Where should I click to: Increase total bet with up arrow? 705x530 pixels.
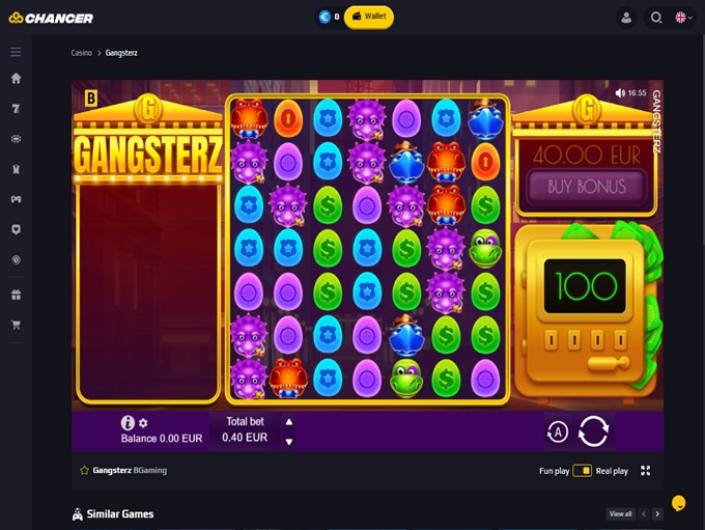pyautogui.click(x=289, y=422)
